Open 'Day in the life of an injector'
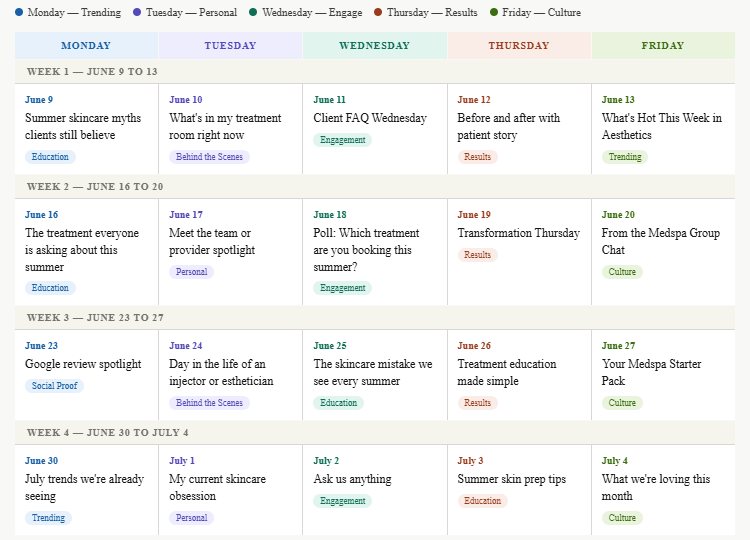Viewport: 750px width, 540px height. 221,373
